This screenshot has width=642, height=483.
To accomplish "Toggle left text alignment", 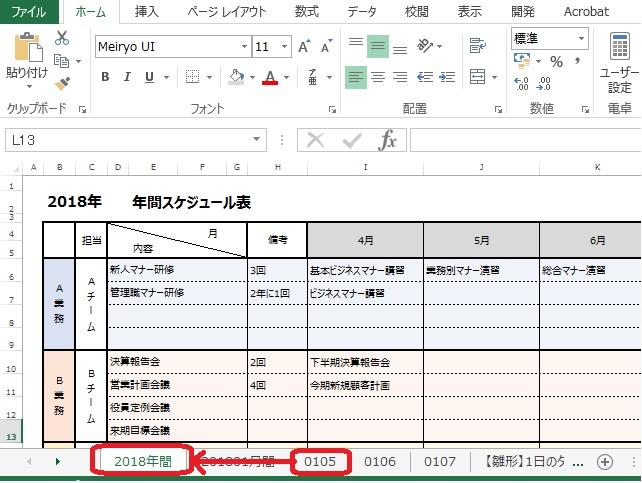I will (x=356, y=77).
